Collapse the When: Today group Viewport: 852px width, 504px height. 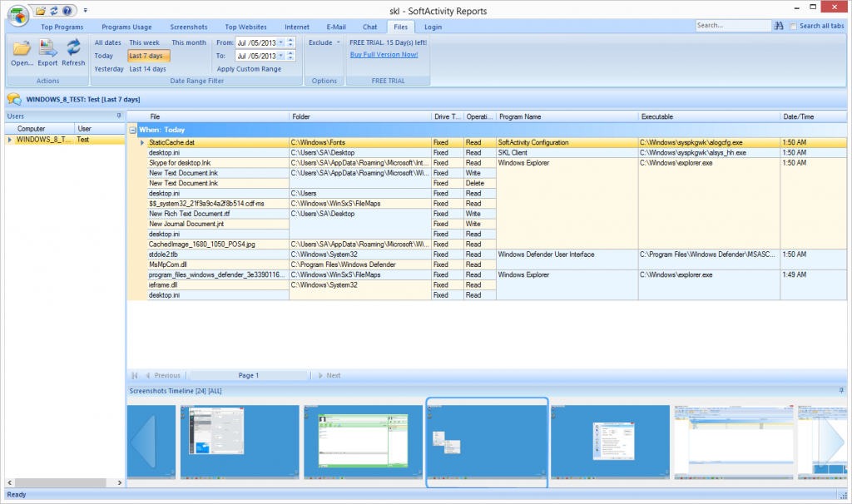click(x=133, y=131)
